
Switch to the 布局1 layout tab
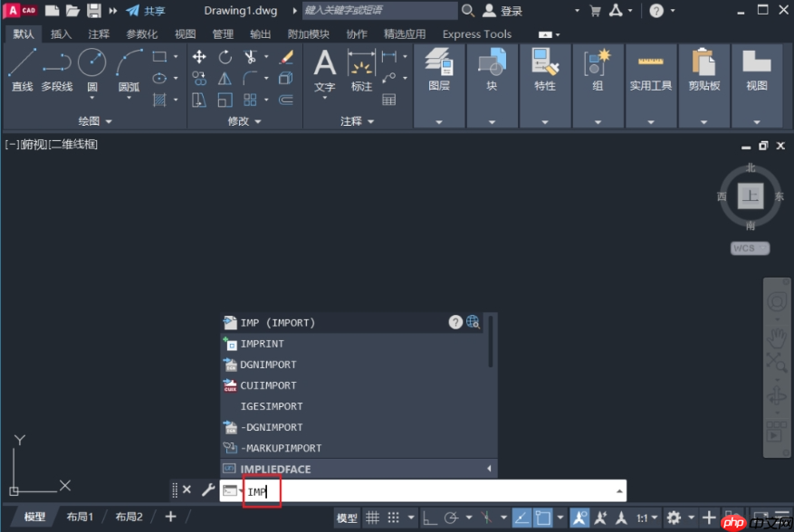[80, 517]
